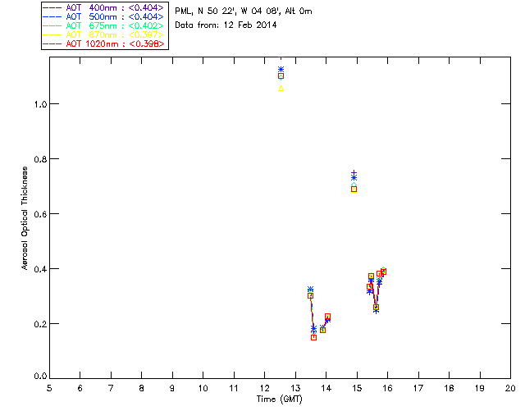525x420 pixels.
Task: Click the AOT 870nm legend entry
Action: click(103, 34)
